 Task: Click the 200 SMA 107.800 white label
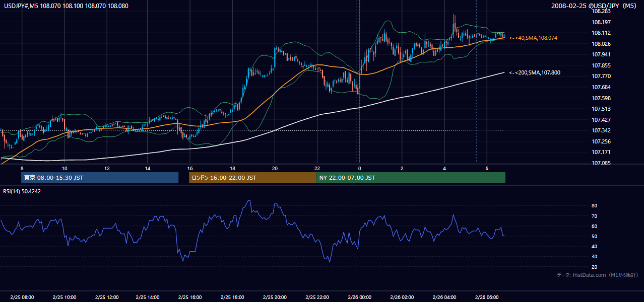(535, 72)
